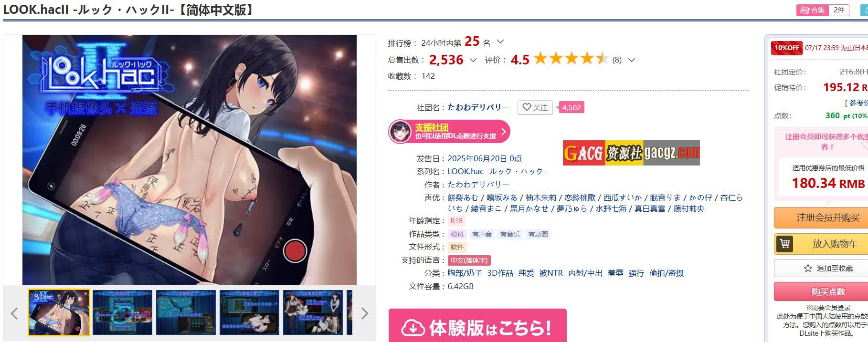Image resolution: width=868 pixels, height=342 pixels.
Task: Click the collection badge icon at top
Action: [805, 10]
